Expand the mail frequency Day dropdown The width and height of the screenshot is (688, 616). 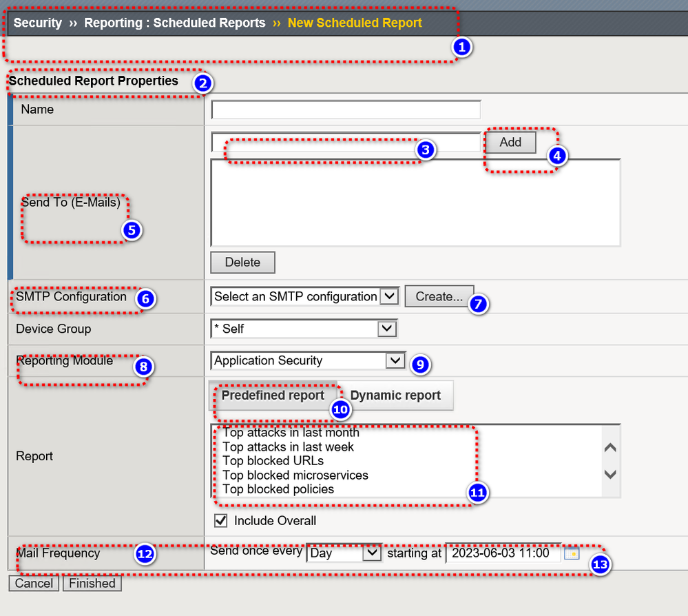(x=344, y=553)
